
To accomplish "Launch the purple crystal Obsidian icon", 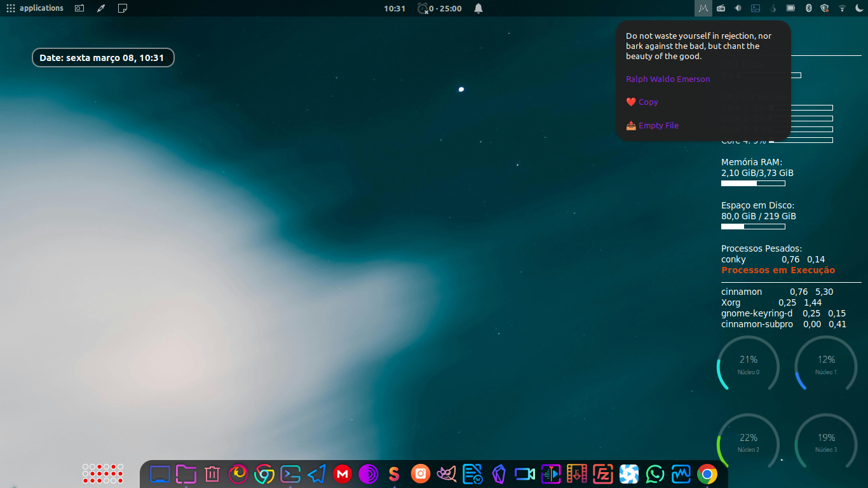I will coord(499,474).
